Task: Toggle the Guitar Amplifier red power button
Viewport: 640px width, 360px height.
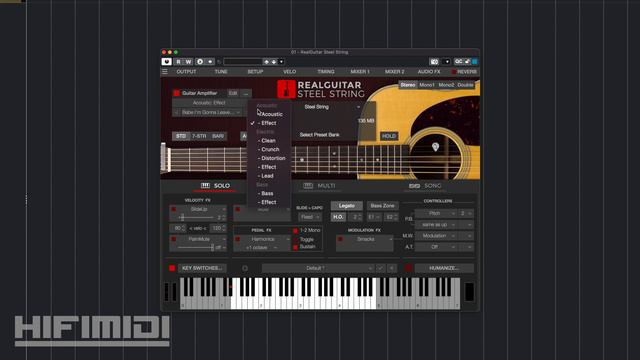Action: click(x=177, y=93)
